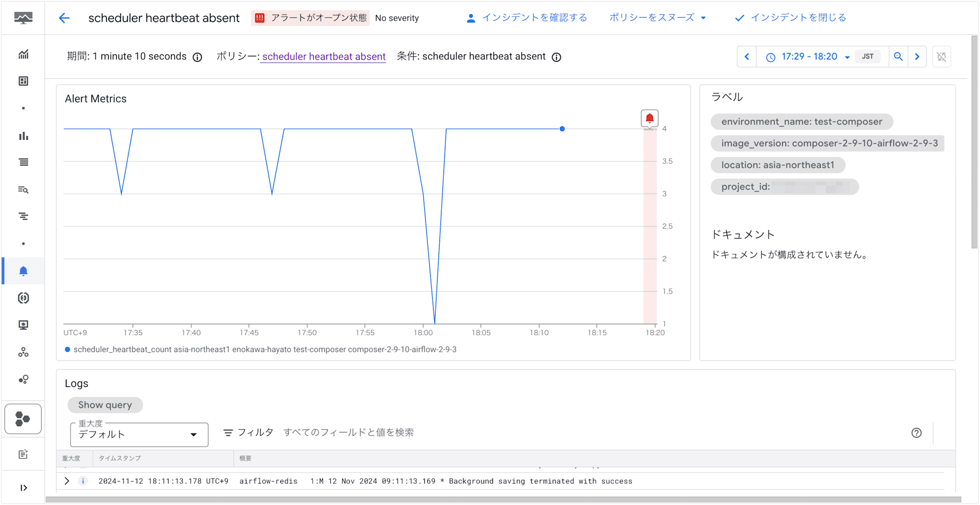This screenshot has width=980, height=505.
Task: Open the ポリシーをスヌーズ dropdown
Action: (x=658, y=18)
